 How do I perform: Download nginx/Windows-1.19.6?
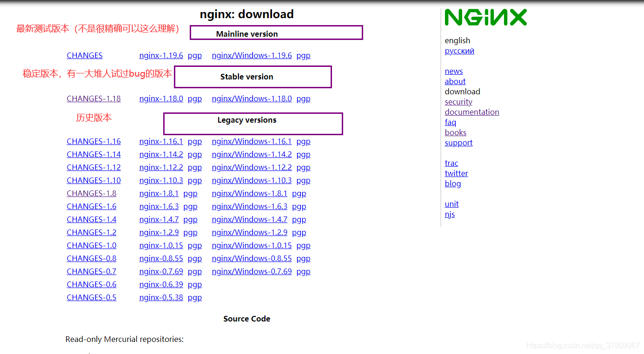coord(252,55)
